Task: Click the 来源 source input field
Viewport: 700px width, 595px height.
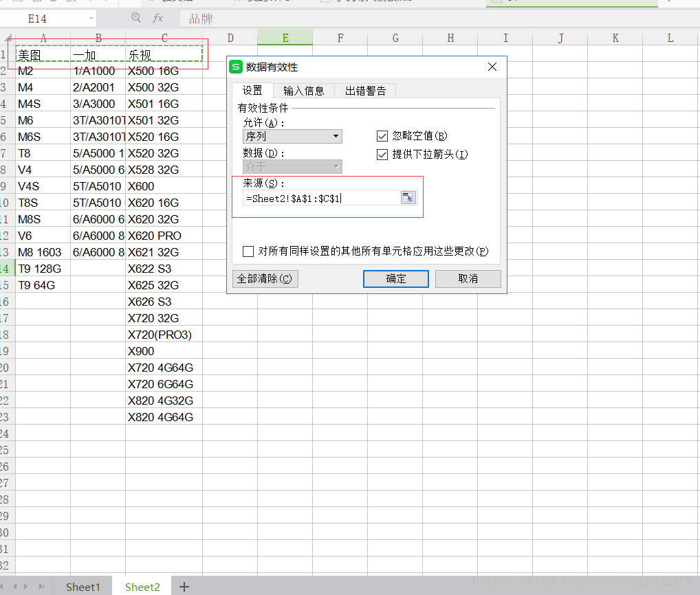Action: click(321, 198)
